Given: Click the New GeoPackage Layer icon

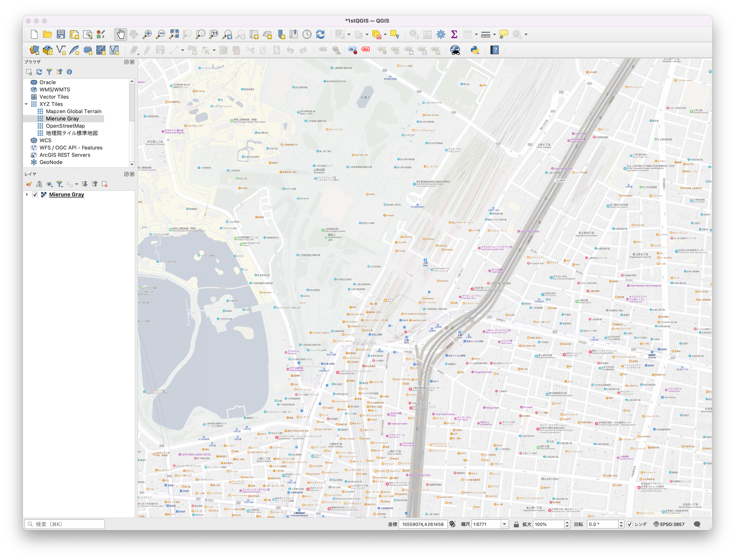Looking at the screenshot, I should pyautogui.click(x=47, y=50).
